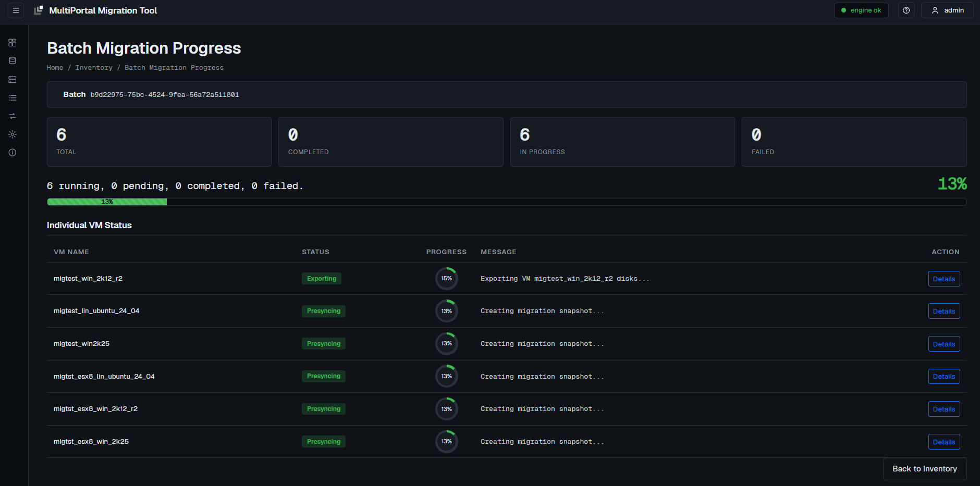The height and width of the screenshot is (486, 980).
Task: Select the migtst_esx8_win_2k25 VM name
Action: click(91, 442)
